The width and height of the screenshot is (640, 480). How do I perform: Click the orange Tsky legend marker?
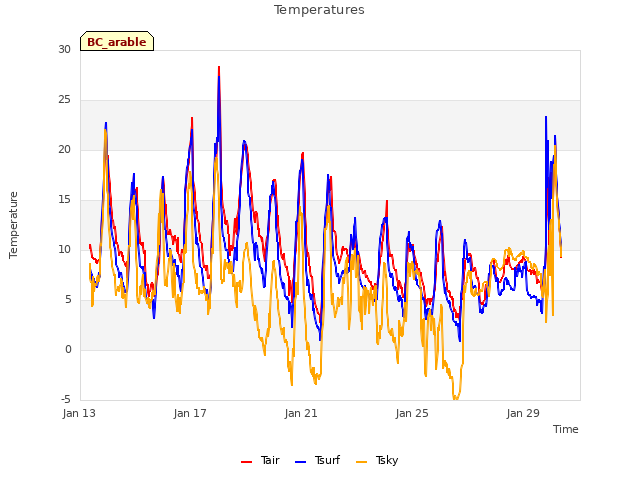[362, 462]
